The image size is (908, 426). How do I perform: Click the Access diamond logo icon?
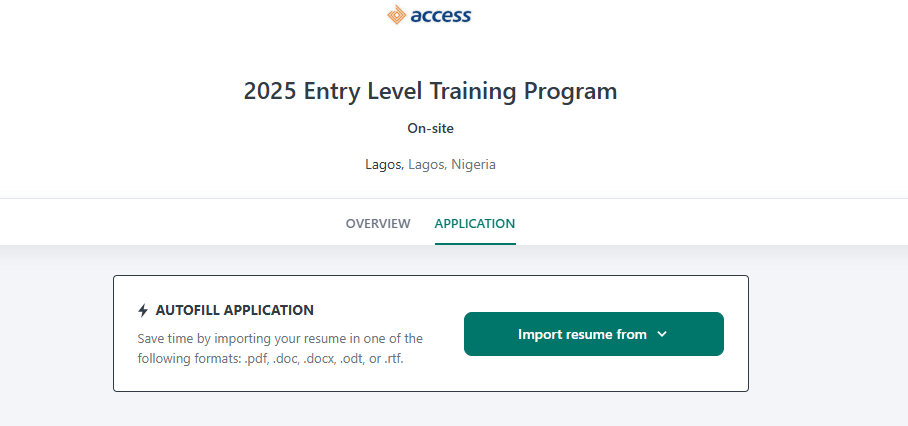pos(397,15)
